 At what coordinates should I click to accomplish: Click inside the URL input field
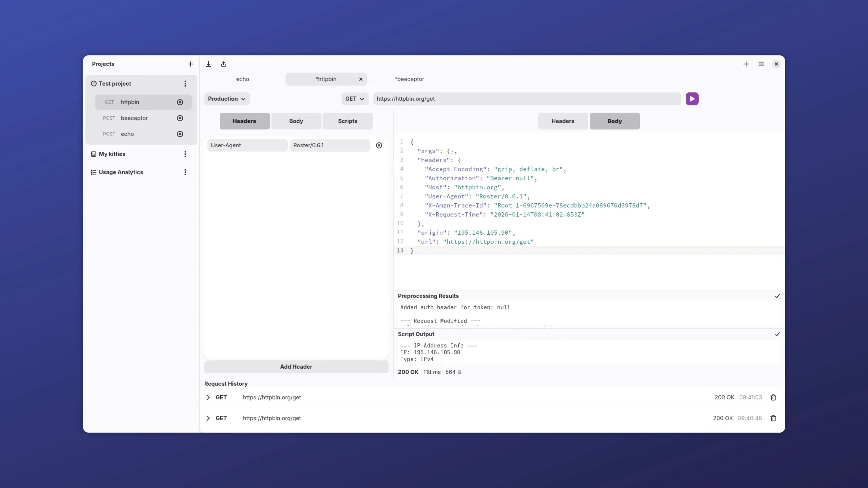tap(526, 99)
